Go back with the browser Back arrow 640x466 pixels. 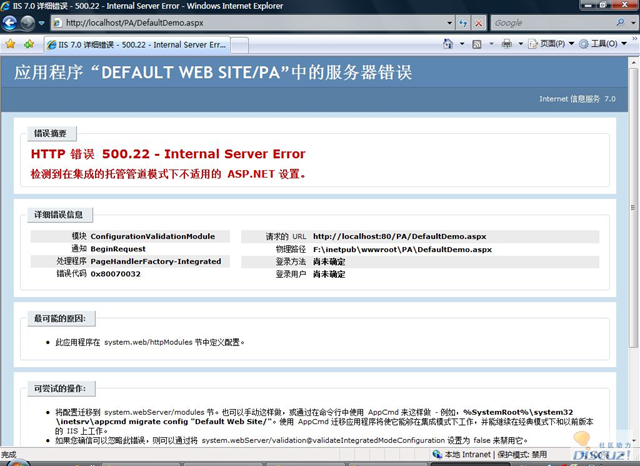pyautogui.click(x=10, y=23)
